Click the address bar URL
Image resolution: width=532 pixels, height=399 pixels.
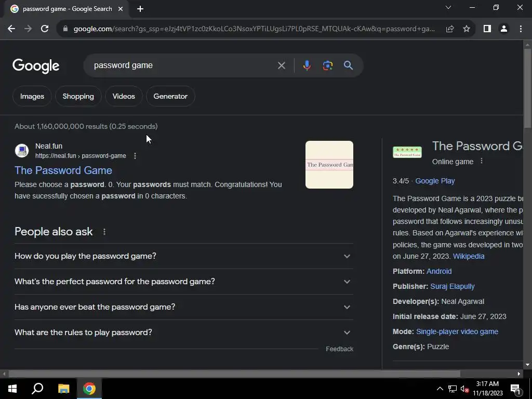254,29
